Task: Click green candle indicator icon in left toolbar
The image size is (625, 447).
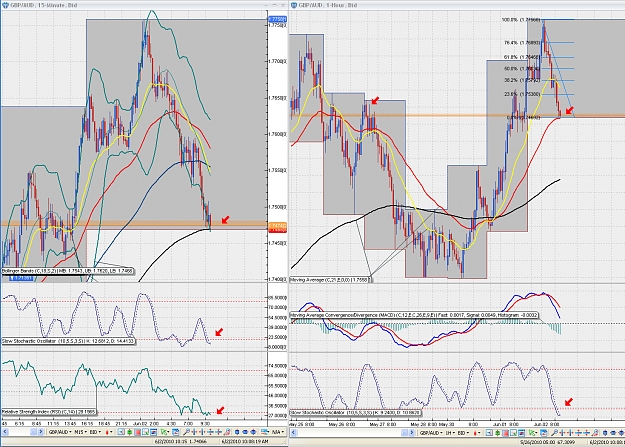Action: click(x=129, y=432)
